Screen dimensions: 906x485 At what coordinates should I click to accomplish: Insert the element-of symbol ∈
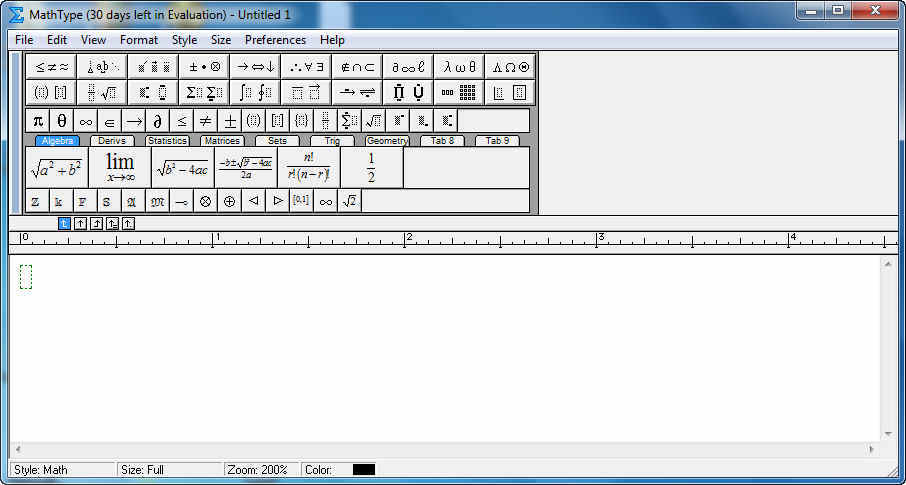click(109, 121)
